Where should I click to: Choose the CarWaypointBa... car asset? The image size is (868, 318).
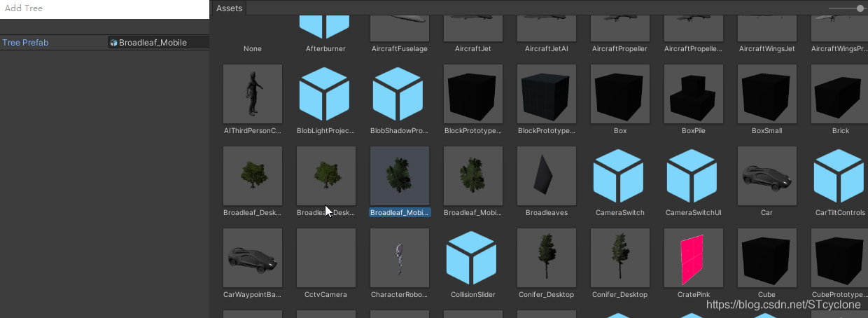click(x=253, y=258)
